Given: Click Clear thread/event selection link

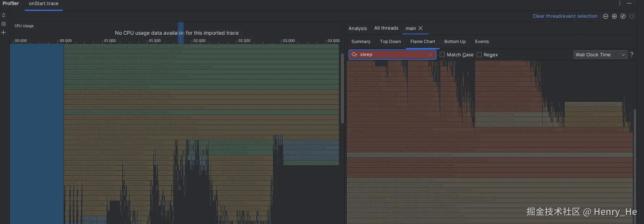Looking at the screenshot, I should (565, 16).
